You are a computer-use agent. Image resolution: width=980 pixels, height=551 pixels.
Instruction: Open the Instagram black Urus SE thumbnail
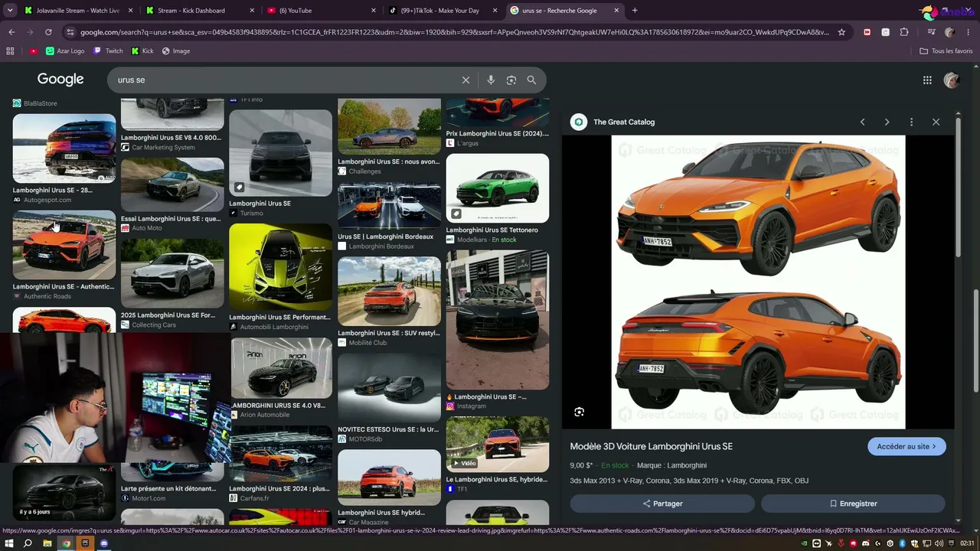point(498,320)
